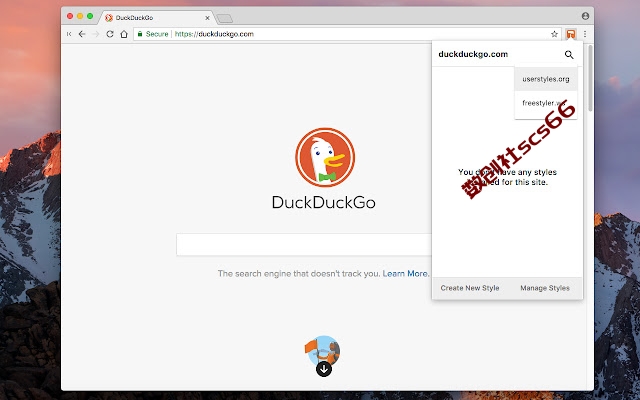Click the round illustration above the down arrow

point(322,349)
